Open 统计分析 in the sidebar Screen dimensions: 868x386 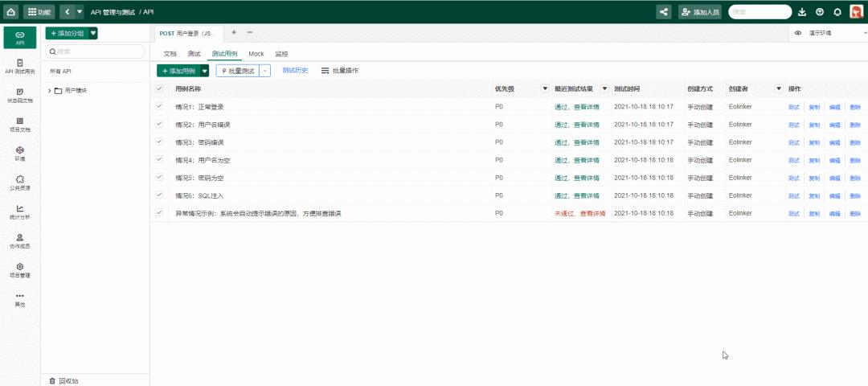tap(20, 211)
